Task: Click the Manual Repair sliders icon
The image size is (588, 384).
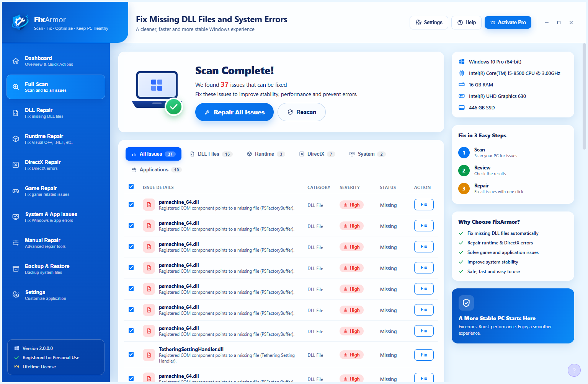Action: tap(16, 243)
